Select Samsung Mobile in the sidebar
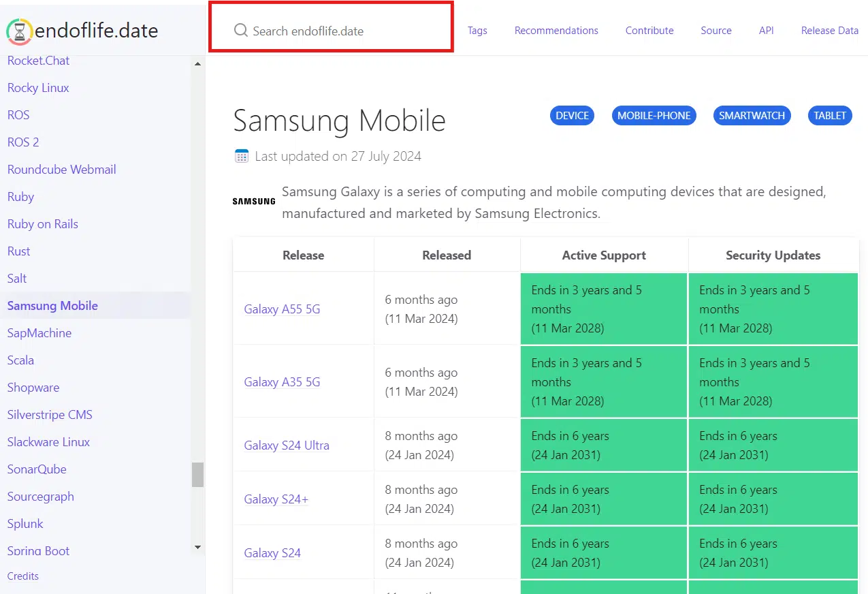 (x=52, y=306)
